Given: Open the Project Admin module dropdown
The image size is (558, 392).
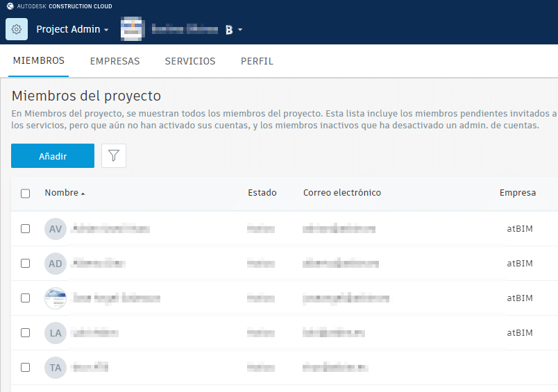Looking at the screenshot, I should click(x=72, y=29).
